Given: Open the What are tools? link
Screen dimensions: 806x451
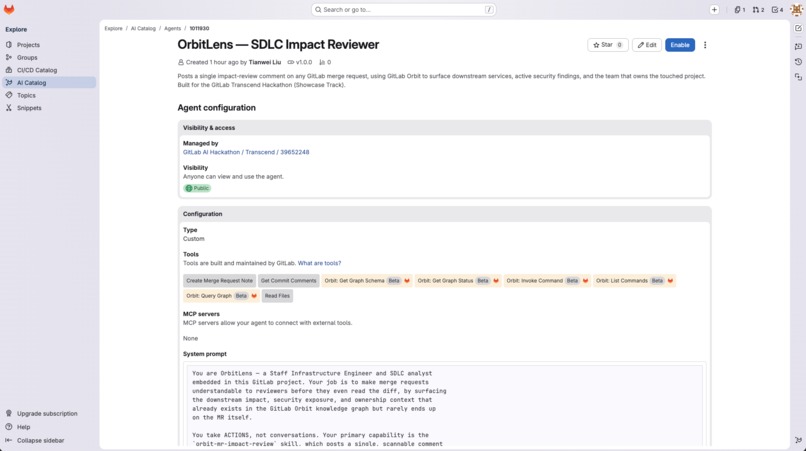Looking at the screenshot, I should click(x=319, y=263).
